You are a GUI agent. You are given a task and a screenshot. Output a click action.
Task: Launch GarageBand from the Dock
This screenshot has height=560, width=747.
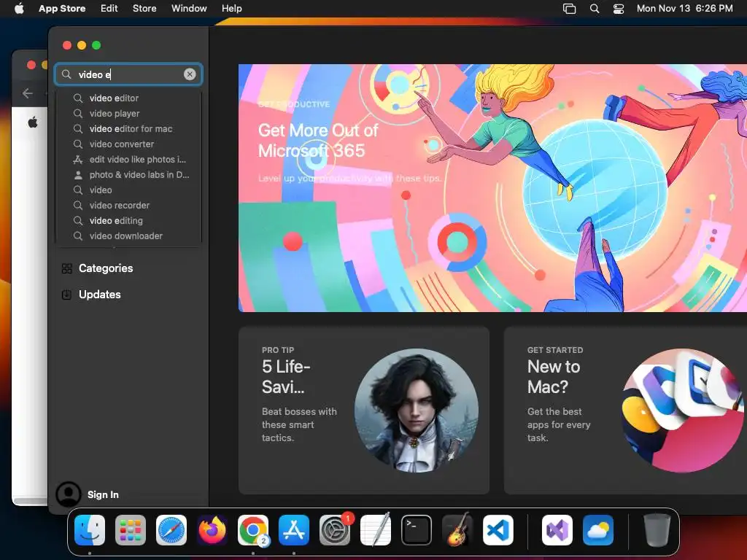click(x=457, y=530)
